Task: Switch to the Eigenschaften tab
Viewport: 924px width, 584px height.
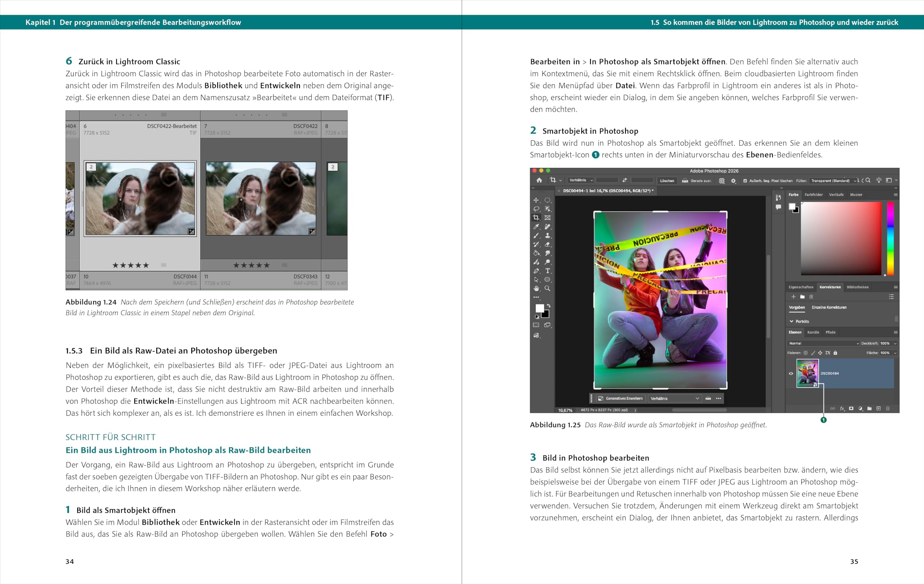Action: (801, 287)
